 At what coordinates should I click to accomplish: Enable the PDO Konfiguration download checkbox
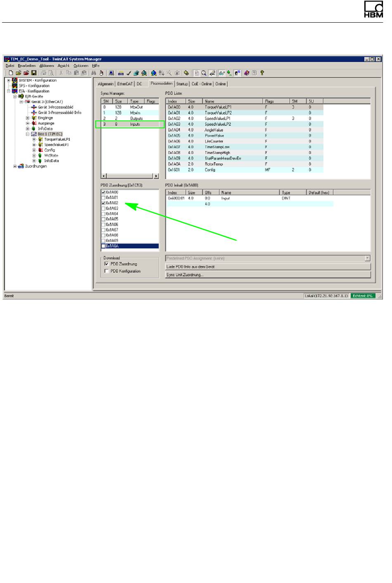point(107,271)
